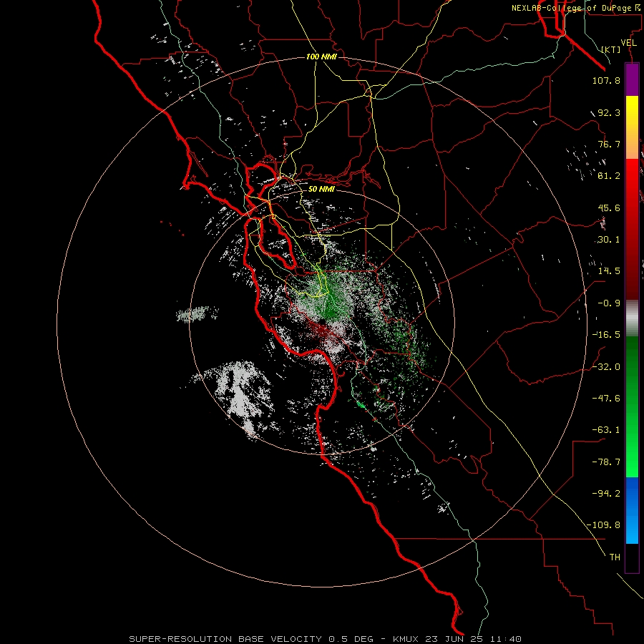Image resolution: width=644 pixels, height=644 pixels.
Task: Click the small gray echo west of coast
Action: point(197,314)
